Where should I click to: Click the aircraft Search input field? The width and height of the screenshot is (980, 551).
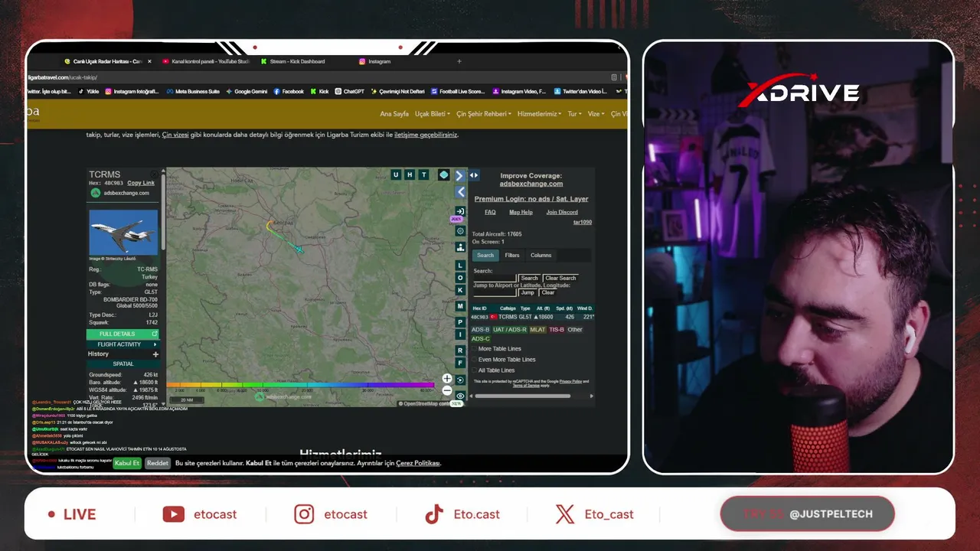pos(495,278)
